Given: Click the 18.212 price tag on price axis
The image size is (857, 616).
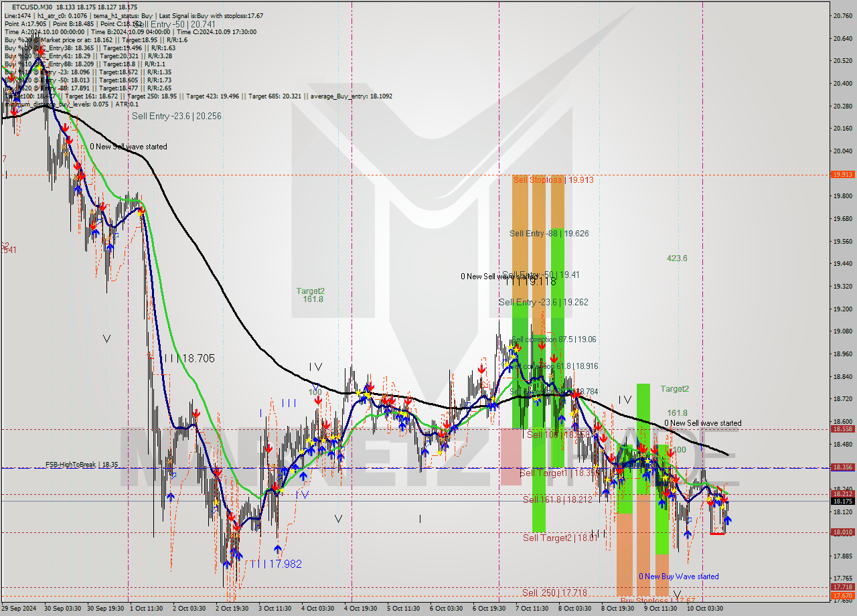Looking at the screenshot, I should 842,494.
